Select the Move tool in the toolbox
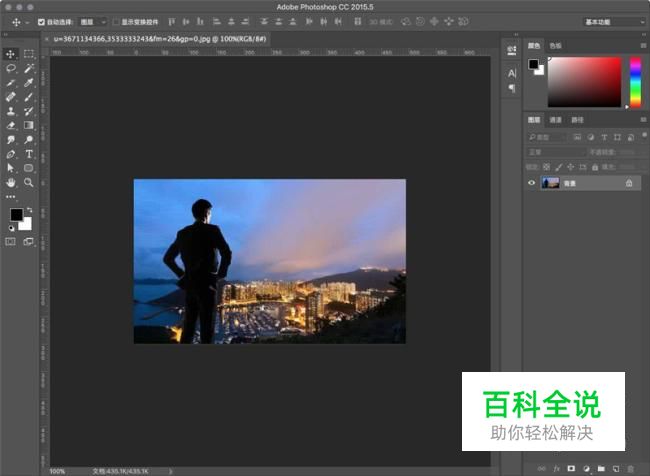The width and height of the screenshot is (650, 476). [11, 54]
